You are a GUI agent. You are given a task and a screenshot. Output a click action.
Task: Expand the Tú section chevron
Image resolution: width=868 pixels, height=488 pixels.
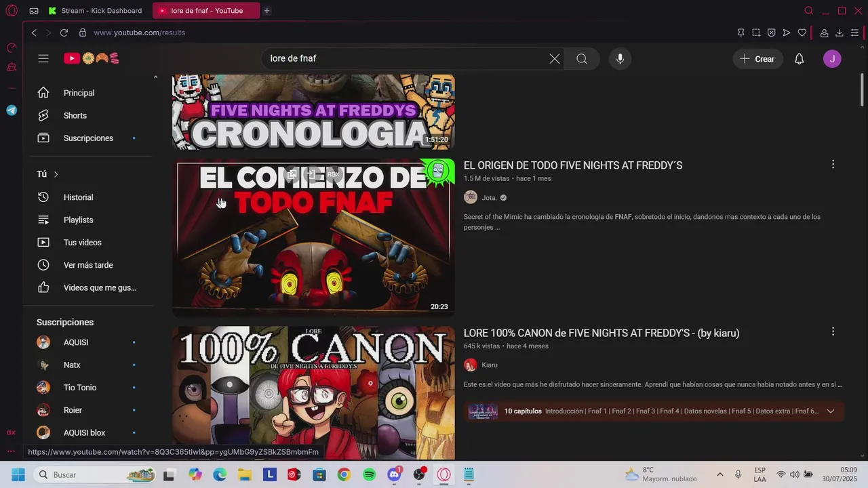point(56,174)
